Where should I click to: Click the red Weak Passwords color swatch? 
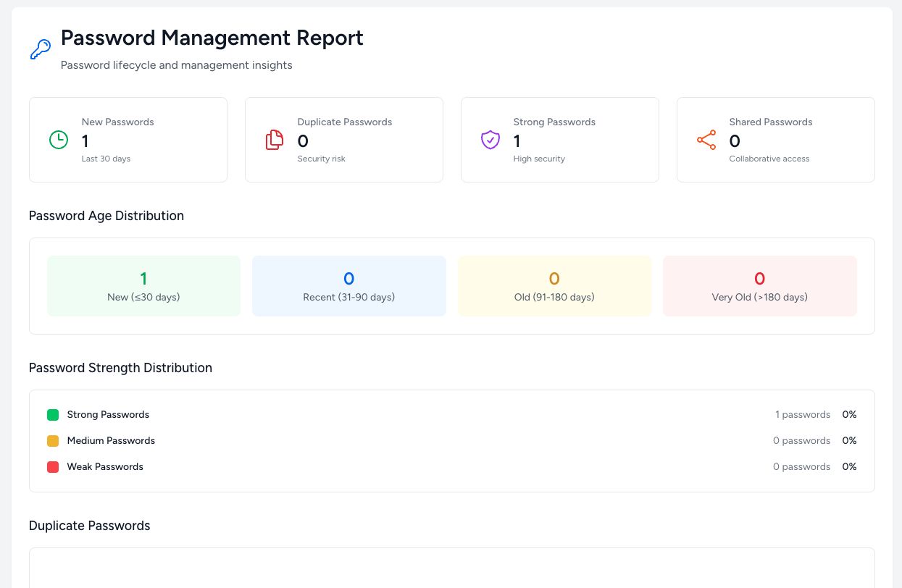[53, 467]
